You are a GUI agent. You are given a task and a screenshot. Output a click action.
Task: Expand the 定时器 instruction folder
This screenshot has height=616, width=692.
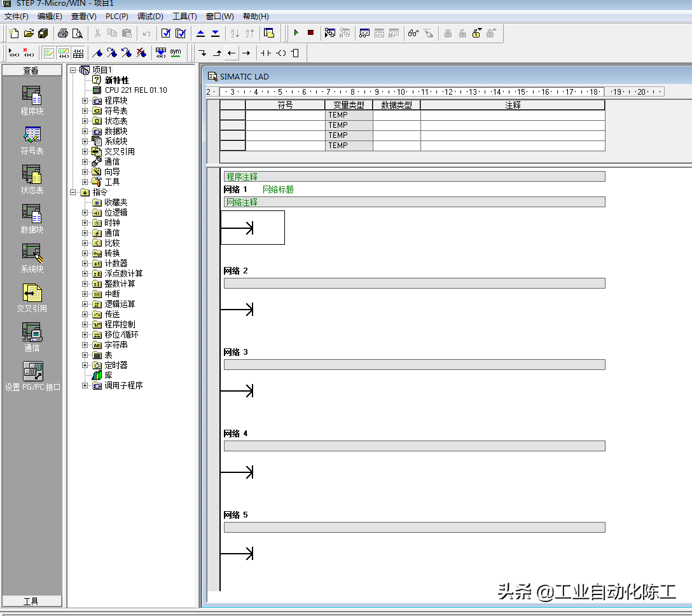pos(85,365)
